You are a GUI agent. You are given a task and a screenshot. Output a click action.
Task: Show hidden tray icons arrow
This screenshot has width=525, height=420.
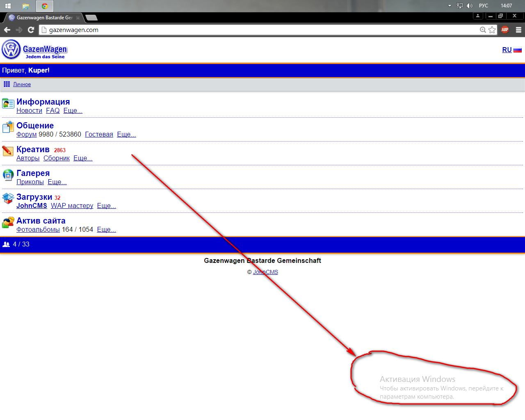[x=450, y=6]
